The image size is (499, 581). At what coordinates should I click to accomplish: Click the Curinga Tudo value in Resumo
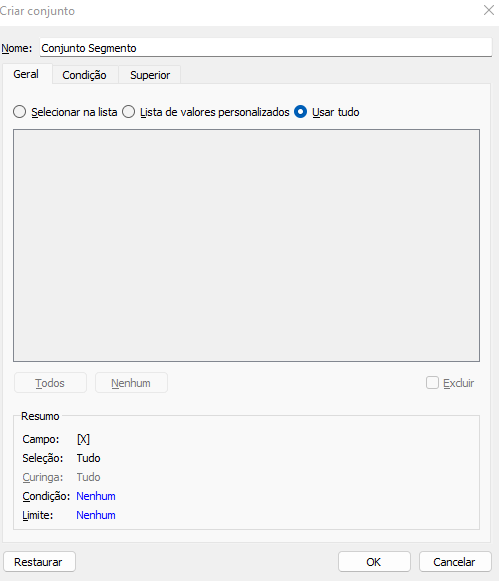(x=89, y=477)
